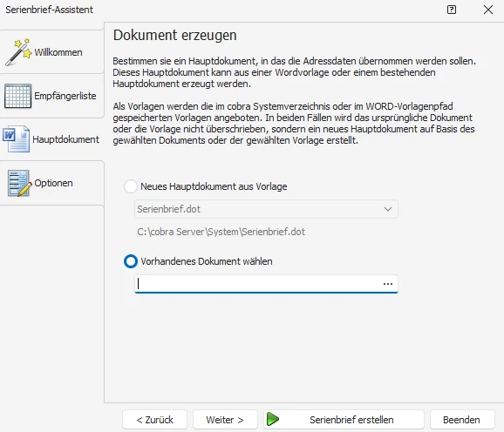Exit the wizard via Beenden button
The width and height of the screenshot is (504, 432).
[462, 420]
